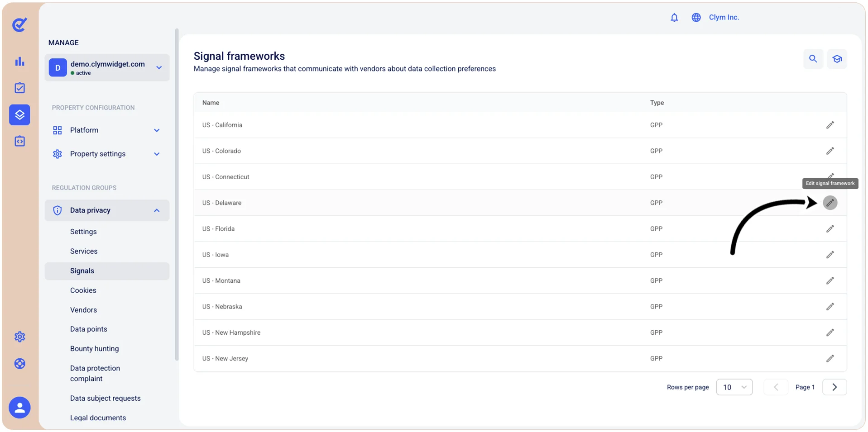Open the Rows per page dropdown
The height and width of the screenshot is (432, 868).
(x=734, y=387)
